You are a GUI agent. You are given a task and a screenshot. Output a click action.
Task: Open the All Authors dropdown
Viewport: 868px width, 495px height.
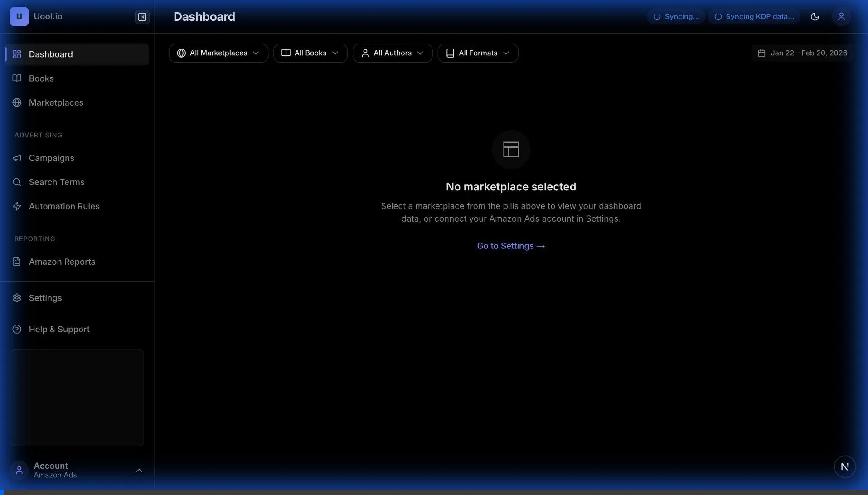pyautogui.click(x=392, y=53)
